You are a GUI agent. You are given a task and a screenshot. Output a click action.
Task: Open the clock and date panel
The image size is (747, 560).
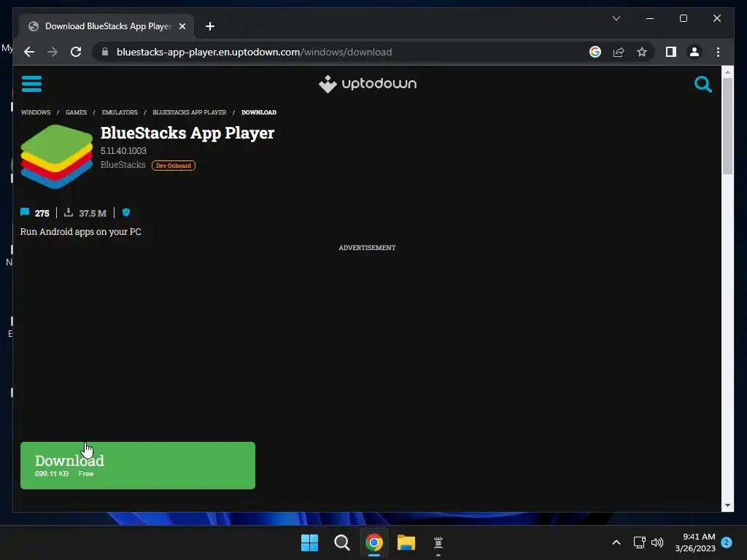[695, 542]
